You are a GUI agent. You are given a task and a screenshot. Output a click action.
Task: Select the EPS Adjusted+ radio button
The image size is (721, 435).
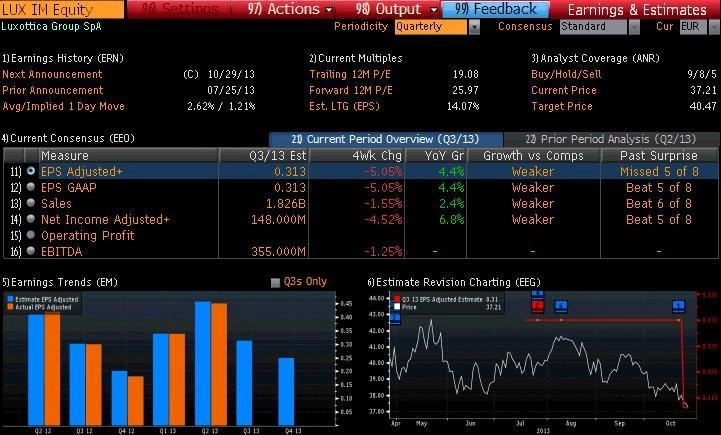point(31,171)
